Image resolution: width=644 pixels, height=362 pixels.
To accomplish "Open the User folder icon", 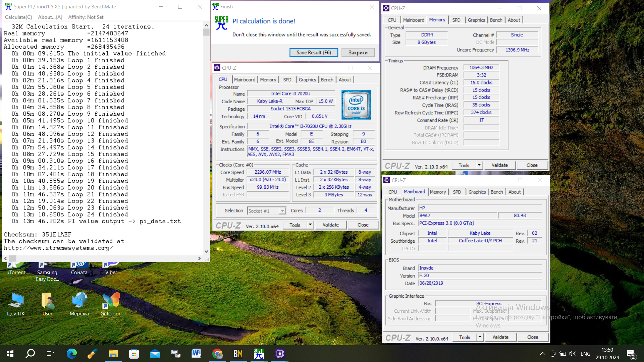I will 47,304.
